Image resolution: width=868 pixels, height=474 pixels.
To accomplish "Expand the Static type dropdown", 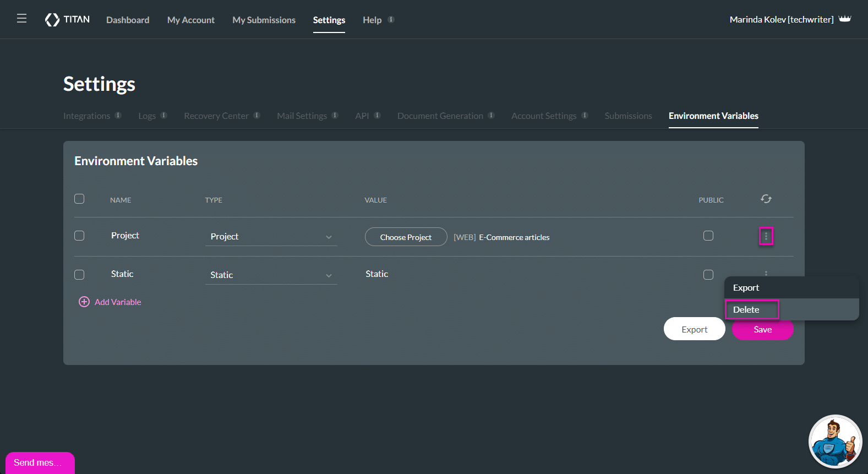I will click(x=271, y=275).
